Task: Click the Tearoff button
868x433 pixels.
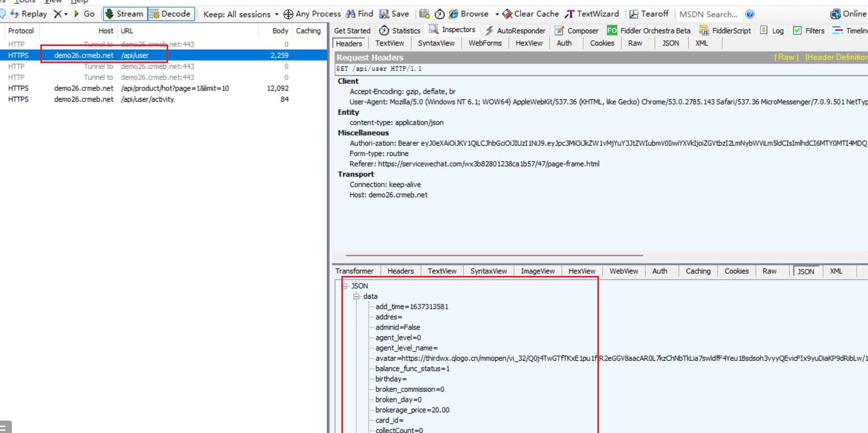Action: [x=649, y=14]
